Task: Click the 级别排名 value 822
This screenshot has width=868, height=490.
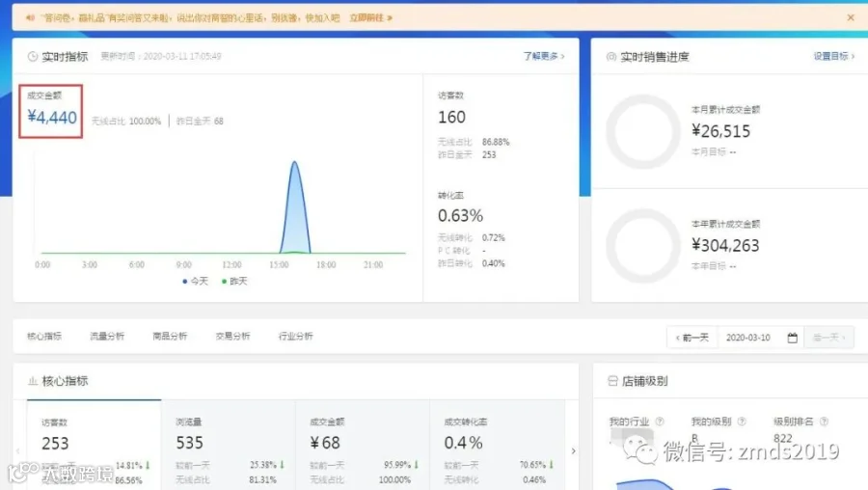Action: 782,438
